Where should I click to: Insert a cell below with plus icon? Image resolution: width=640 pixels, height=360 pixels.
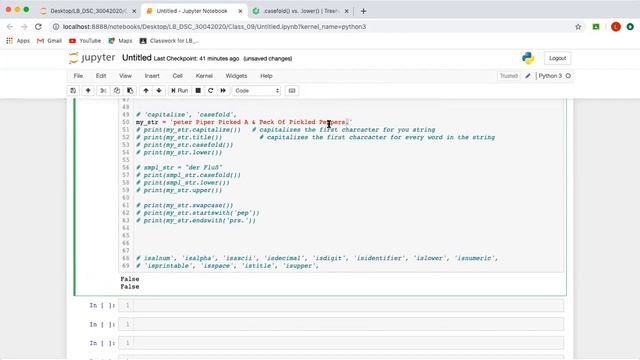coord(88,91)
